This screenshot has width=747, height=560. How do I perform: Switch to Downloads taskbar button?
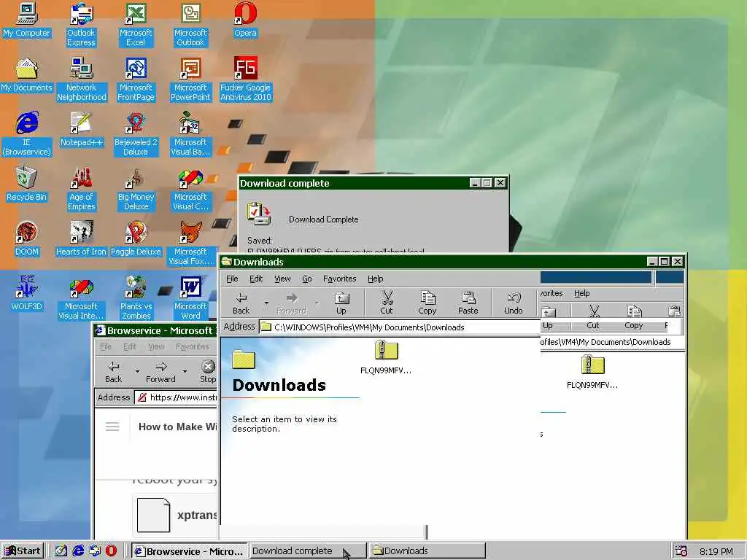pos(427,551)
